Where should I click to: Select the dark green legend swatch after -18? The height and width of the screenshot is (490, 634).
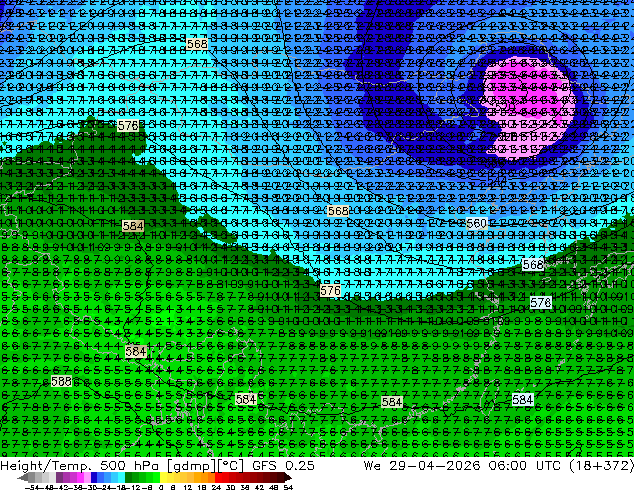[129, 477]
